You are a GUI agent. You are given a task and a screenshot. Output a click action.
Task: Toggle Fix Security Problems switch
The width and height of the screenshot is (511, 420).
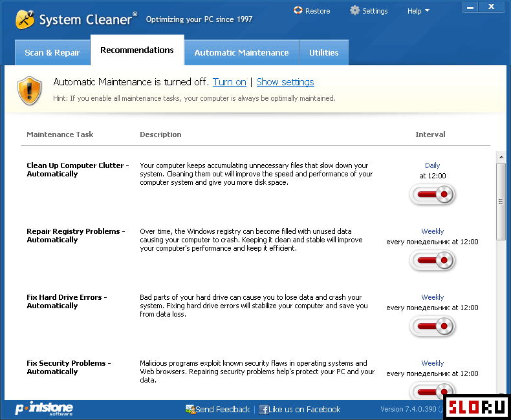[x=432, y=391]
